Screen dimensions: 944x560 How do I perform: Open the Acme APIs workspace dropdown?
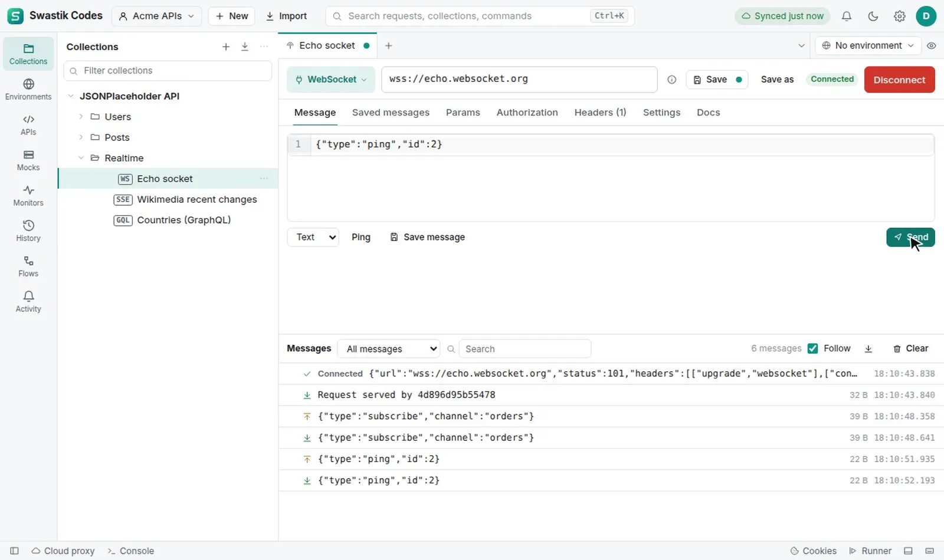coord(156,16)
